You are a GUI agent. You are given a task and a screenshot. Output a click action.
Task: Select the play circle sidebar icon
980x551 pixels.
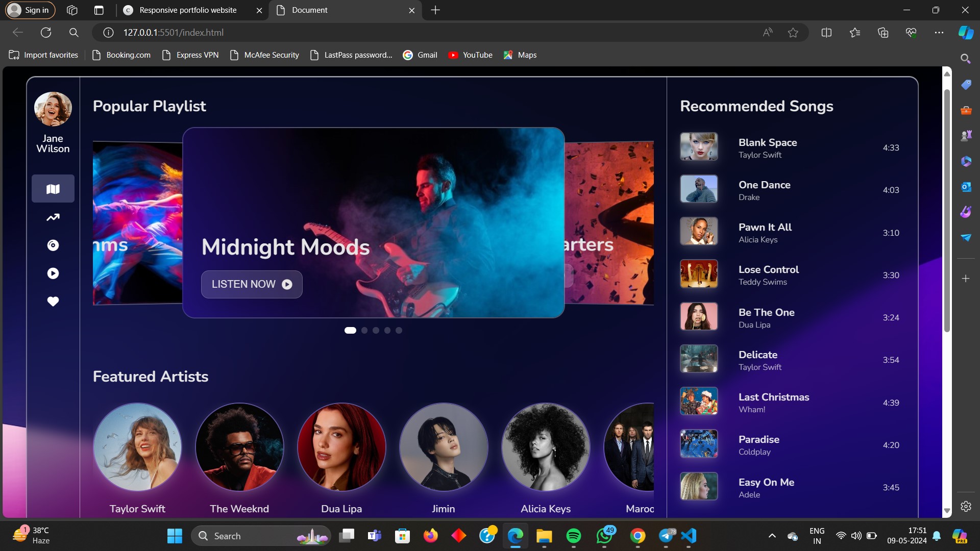(53, 273)
